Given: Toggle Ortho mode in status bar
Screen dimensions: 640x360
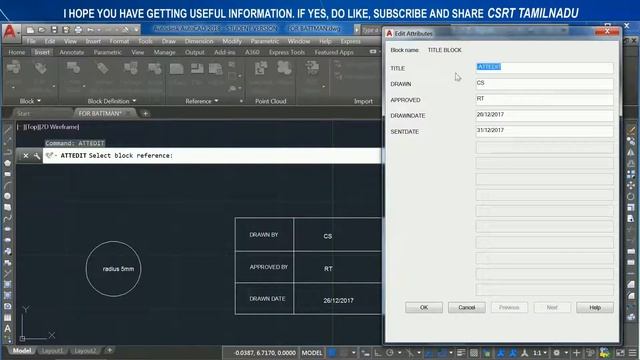Looking at the screenshot, I should pyautogui.click(x=378, y=353).
